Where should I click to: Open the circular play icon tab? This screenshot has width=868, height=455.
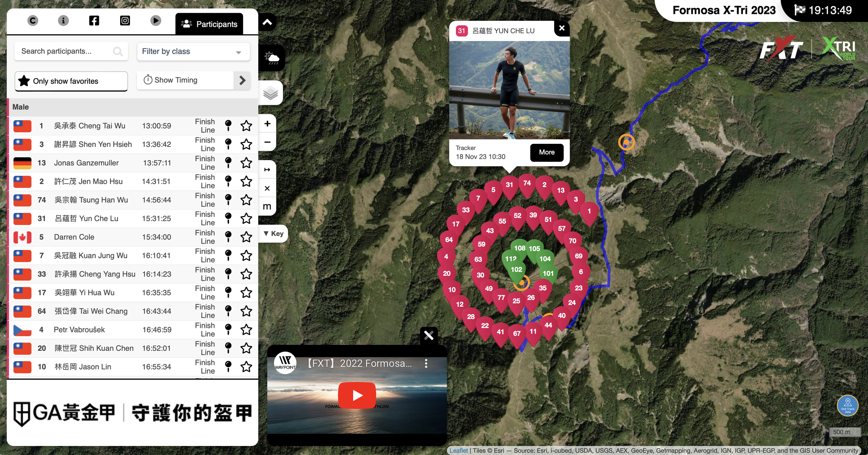156,20
